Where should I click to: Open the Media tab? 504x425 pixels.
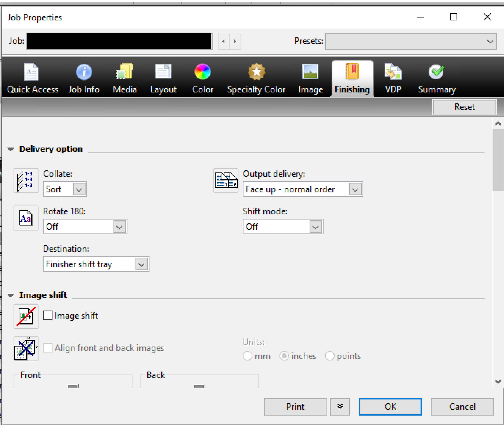tap(125, 78)
